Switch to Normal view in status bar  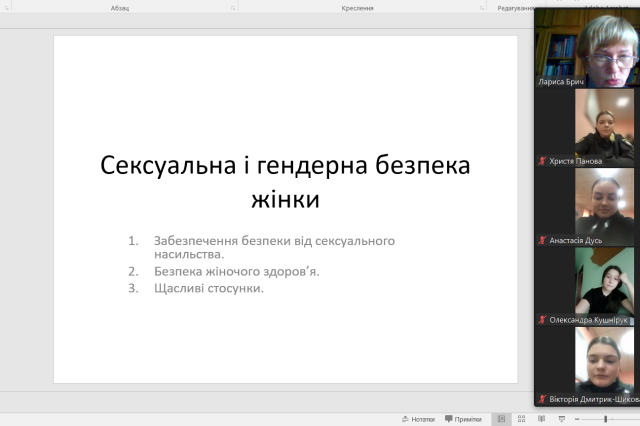(502, 419)
